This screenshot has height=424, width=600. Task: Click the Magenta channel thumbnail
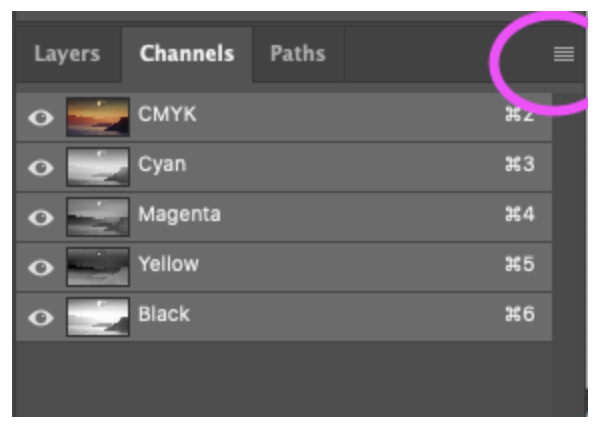97,216
